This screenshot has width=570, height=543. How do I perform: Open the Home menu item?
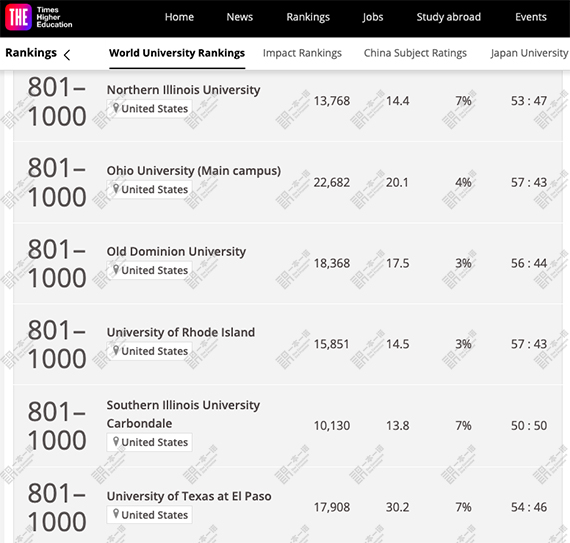179,17
